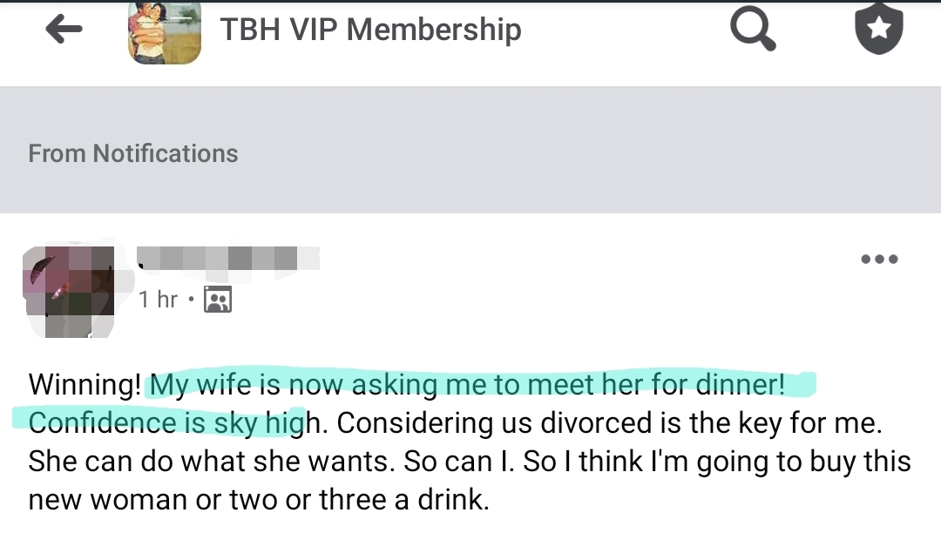This screenshot has height=560, width=941.
Task: Open the three-dot post options menu
Action: point(878,260)
